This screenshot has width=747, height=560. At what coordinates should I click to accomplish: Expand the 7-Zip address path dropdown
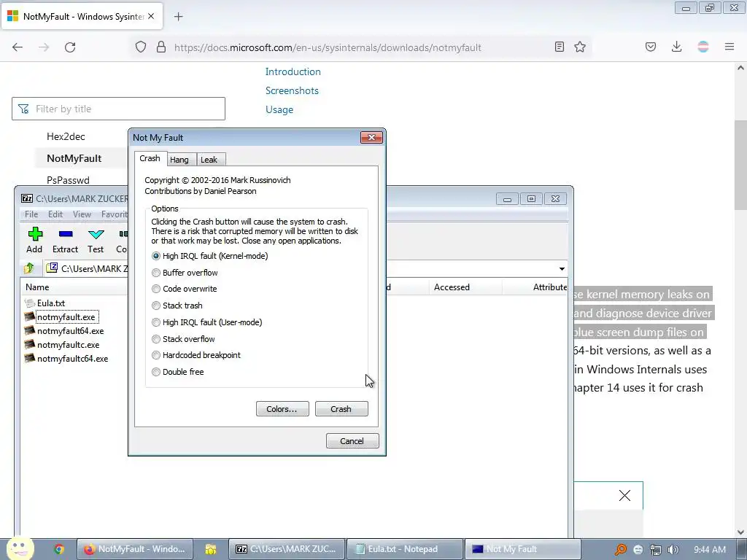coord(562,269)
